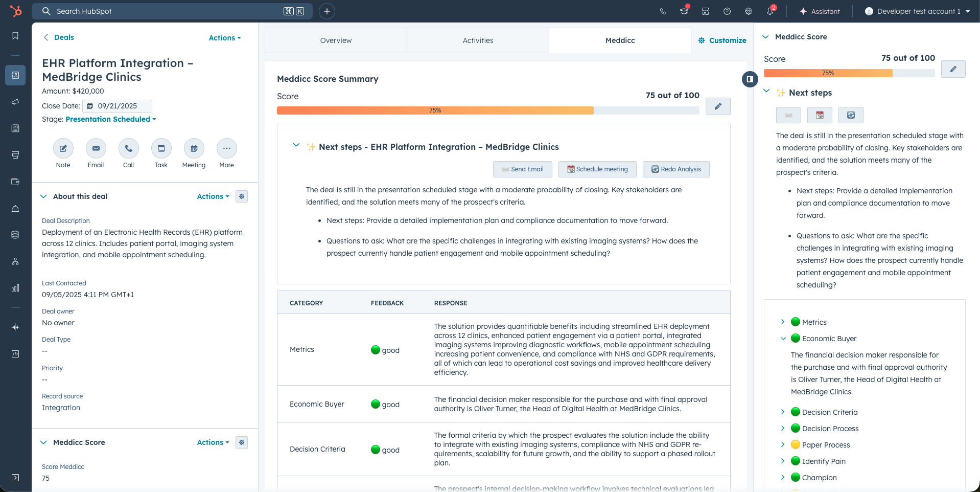This screenshot has width=980, height=492.
Task: Click the Redo Analysis button
Action: click(x=675, y=169)
